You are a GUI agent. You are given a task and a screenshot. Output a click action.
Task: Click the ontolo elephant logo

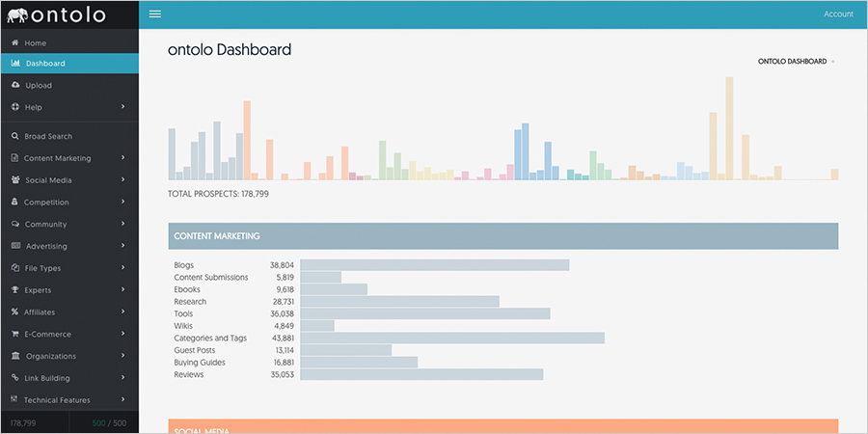point(17,15)
